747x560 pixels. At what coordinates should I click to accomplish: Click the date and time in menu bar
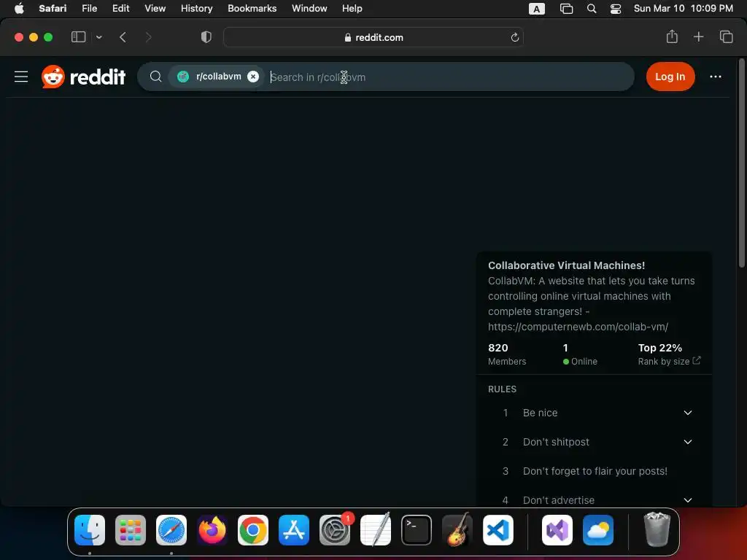683,8
